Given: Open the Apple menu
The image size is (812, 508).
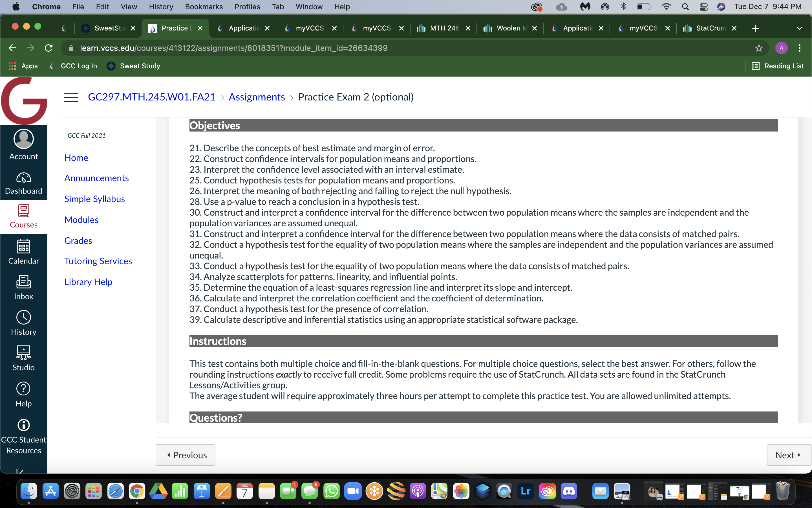Looking at the screenshot, I should click(16, 7).
